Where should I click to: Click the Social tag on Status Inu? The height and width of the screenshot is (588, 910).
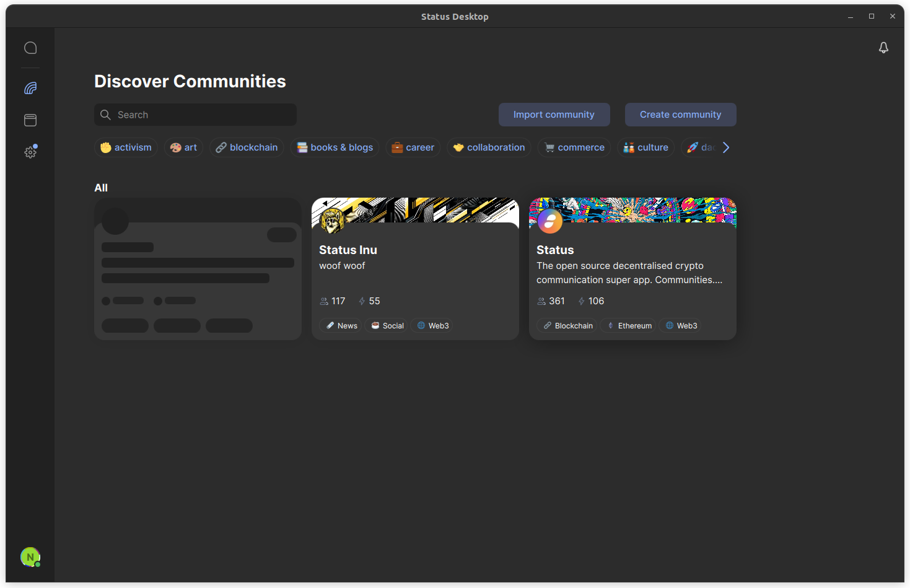(x=387, y=325)
